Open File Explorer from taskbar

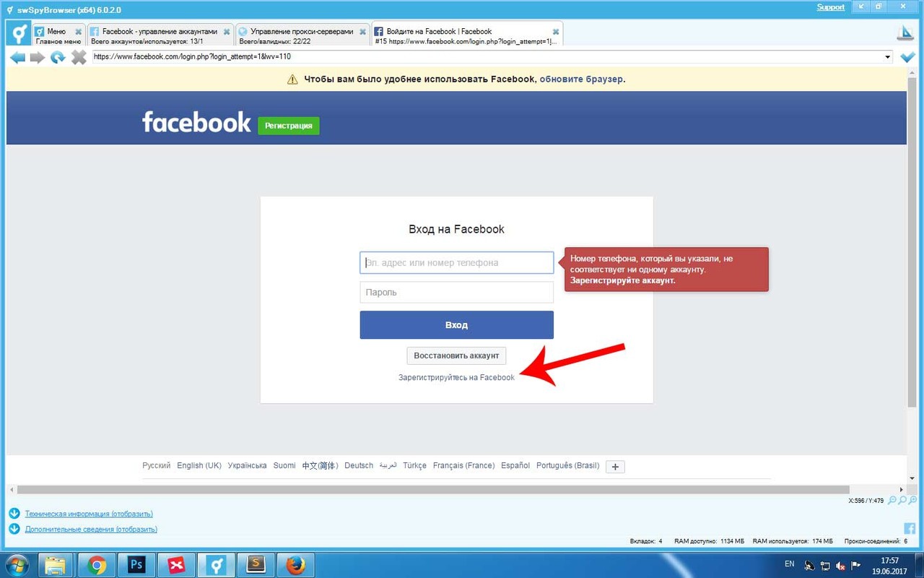[x=56, y=565]
